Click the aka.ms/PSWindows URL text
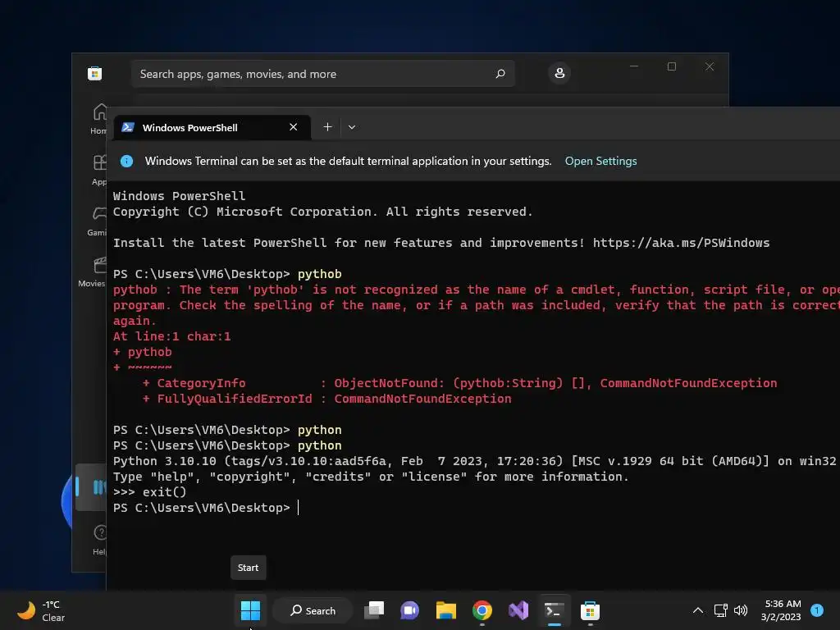Viewport: 840px width, 630px height. (x=681, y=243)
